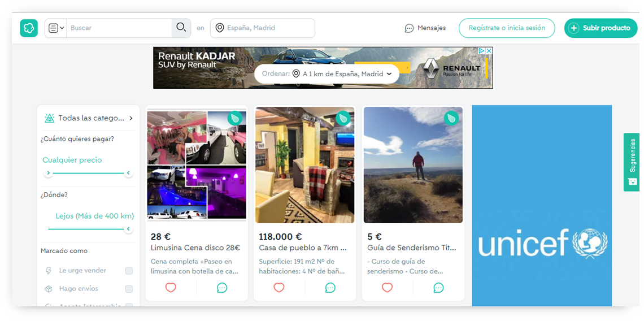Enable the Le urge vender checkbox
The height and width of the screenshot is (321, 644).
tap(129, 271)
